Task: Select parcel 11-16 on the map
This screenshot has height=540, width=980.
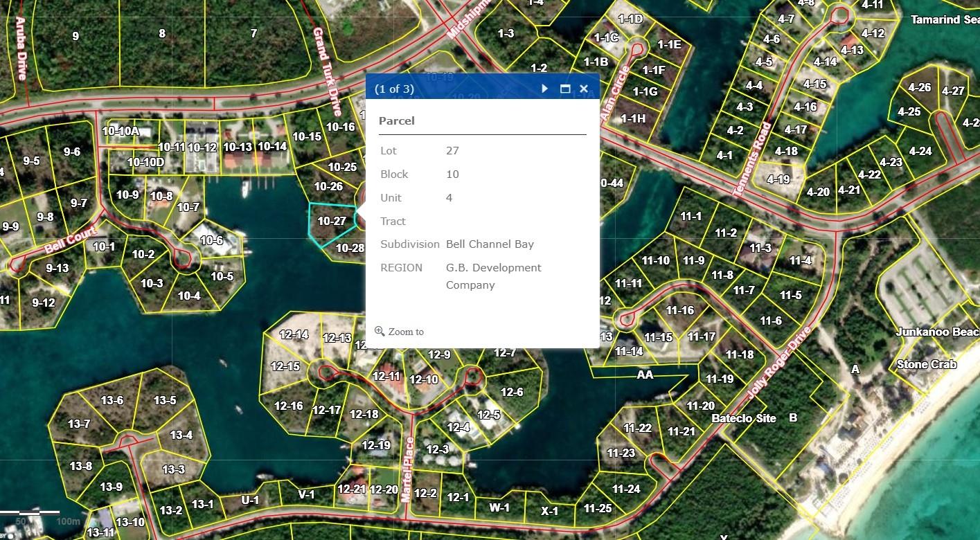Action: pyautogui.click(x=679, y=310)
